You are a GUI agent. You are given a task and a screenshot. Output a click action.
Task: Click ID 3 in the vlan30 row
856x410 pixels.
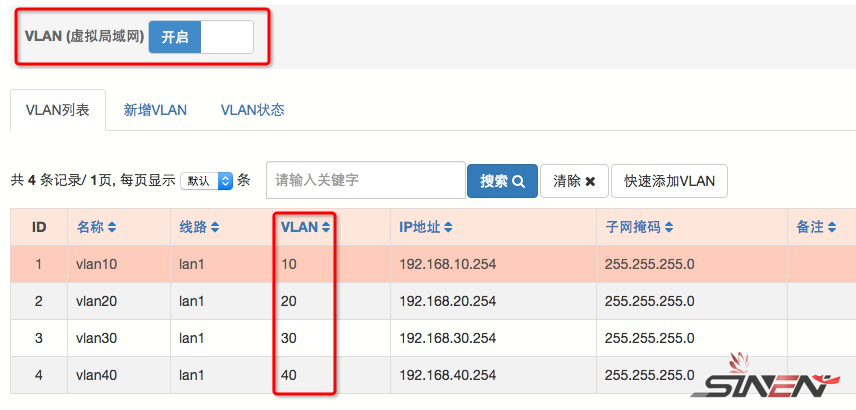click(39, 338)
